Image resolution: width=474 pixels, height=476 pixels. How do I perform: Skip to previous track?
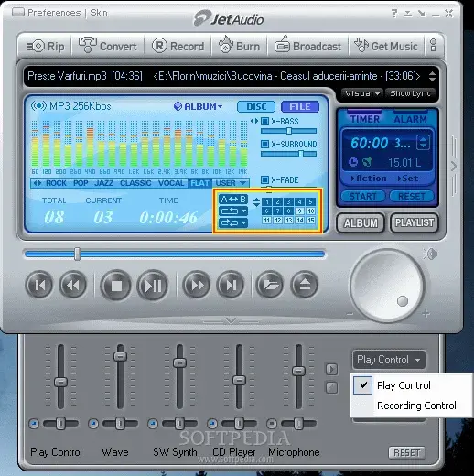[x=39, y=285]
